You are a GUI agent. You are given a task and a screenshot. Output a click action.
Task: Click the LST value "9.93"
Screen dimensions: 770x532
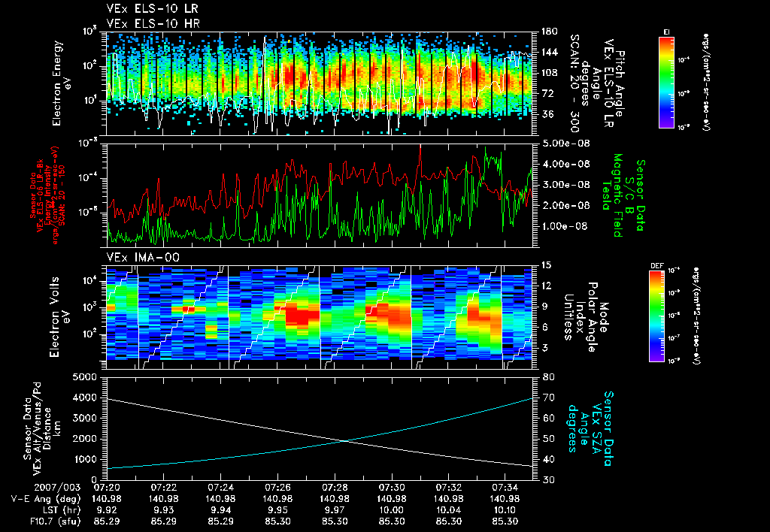point(163,510)
